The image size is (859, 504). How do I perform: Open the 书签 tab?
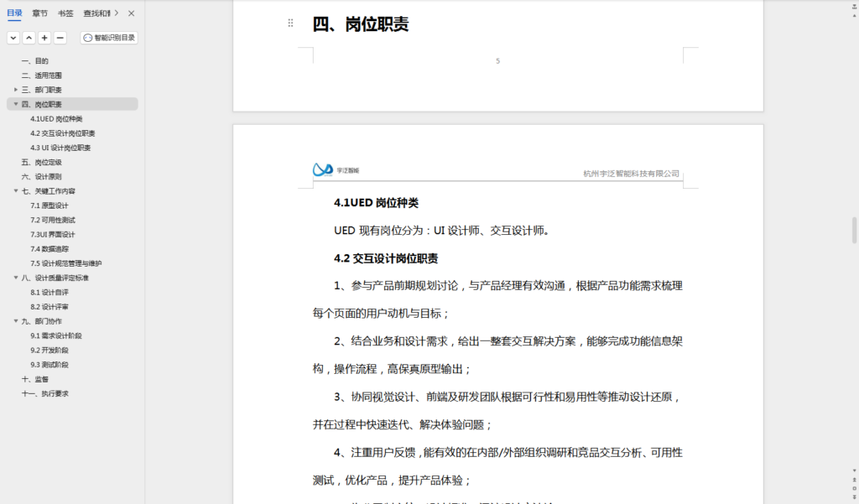pyautogui.click(x=65, y=13)
